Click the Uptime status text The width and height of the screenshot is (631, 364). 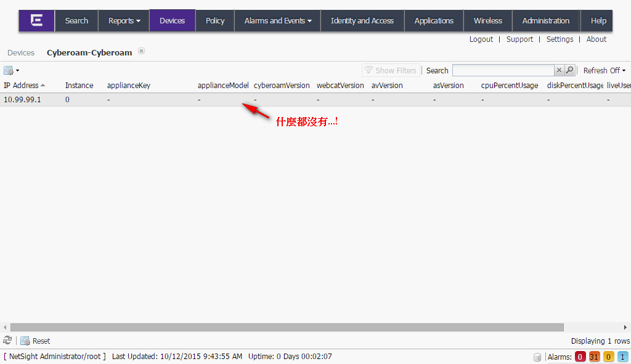290,357
